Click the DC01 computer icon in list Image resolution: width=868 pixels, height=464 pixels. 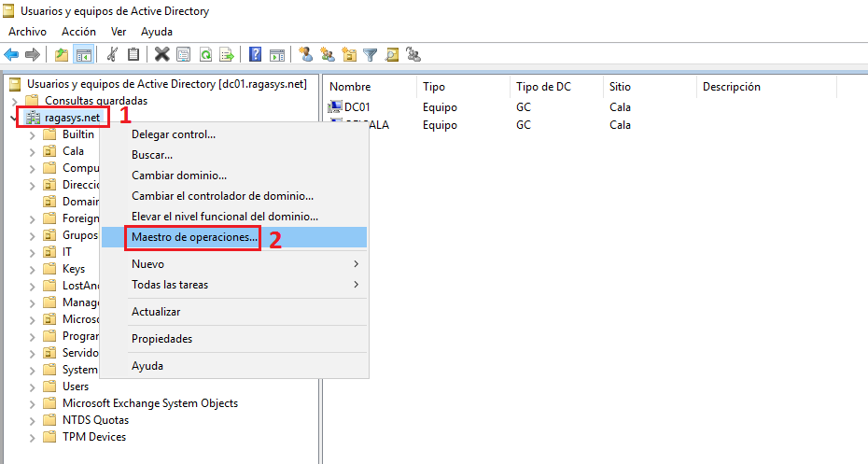(335, 106)
